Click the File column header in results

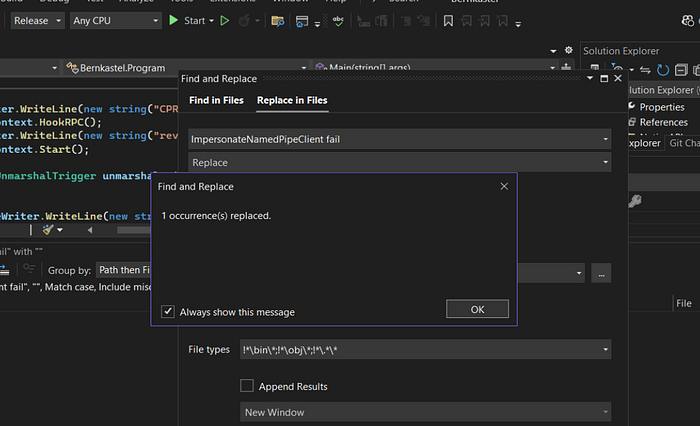coord(683,304)
